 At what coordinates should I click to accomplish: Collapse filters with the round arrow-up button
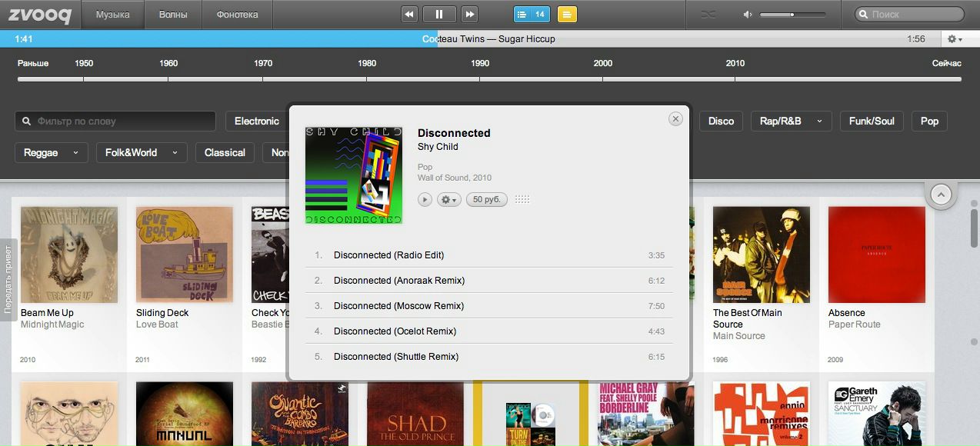pyautogui.click(x=941, y=195)
